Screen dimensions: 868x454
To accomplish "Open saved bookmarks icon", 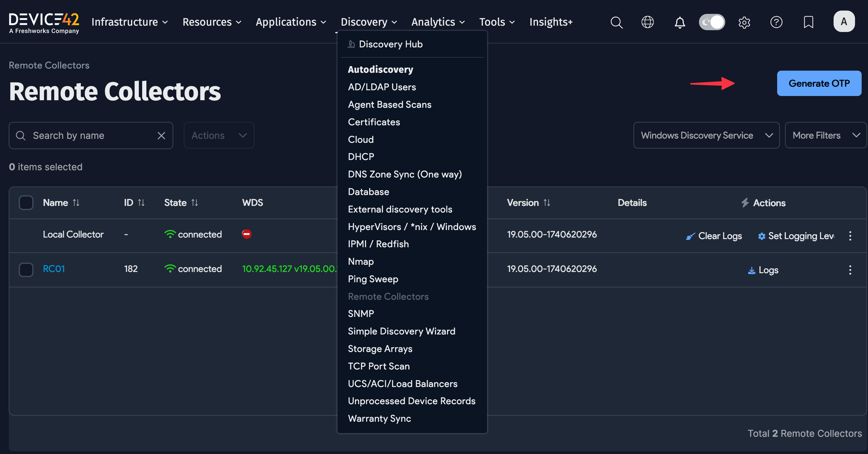I will 808,22.
